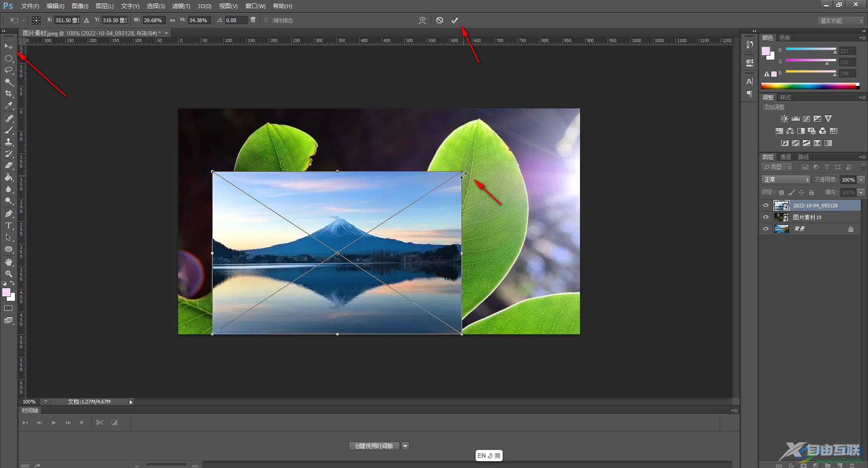Image resolution: width=868 pixels, height=468 pixels.
Task: Open the blend mode 正常 dropdown
Action: tap(786, 180)
